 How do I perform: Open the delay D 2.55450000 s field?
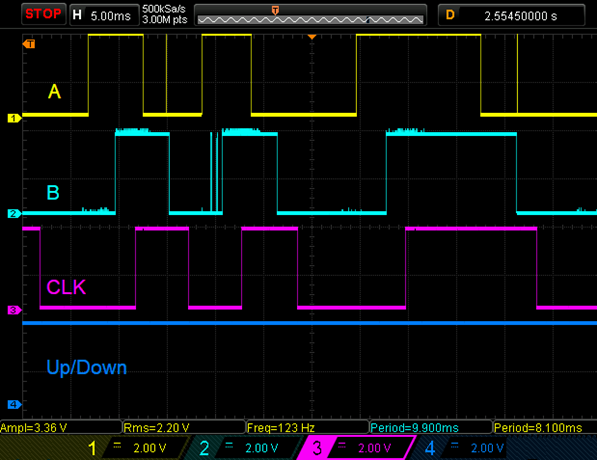511,15
